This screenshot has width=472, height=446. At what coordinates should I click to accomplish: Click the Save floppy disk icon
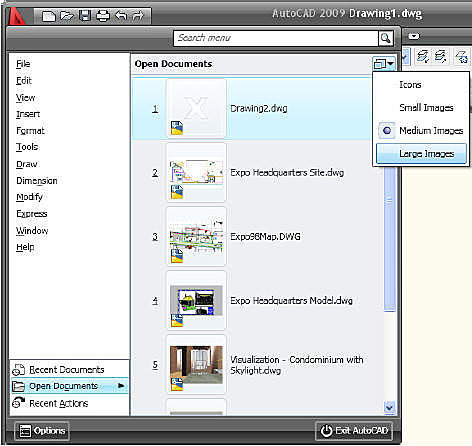(85, 16)
